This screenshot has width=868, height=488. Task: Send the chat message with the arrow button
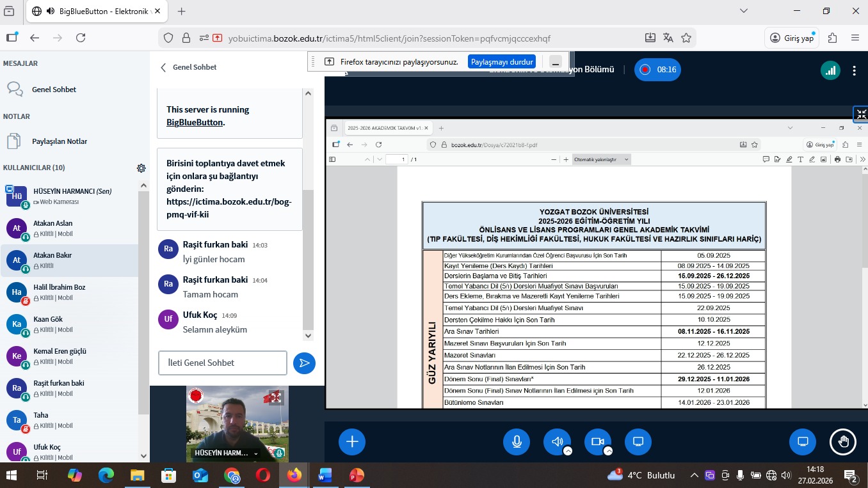click(x=304, y=363)
